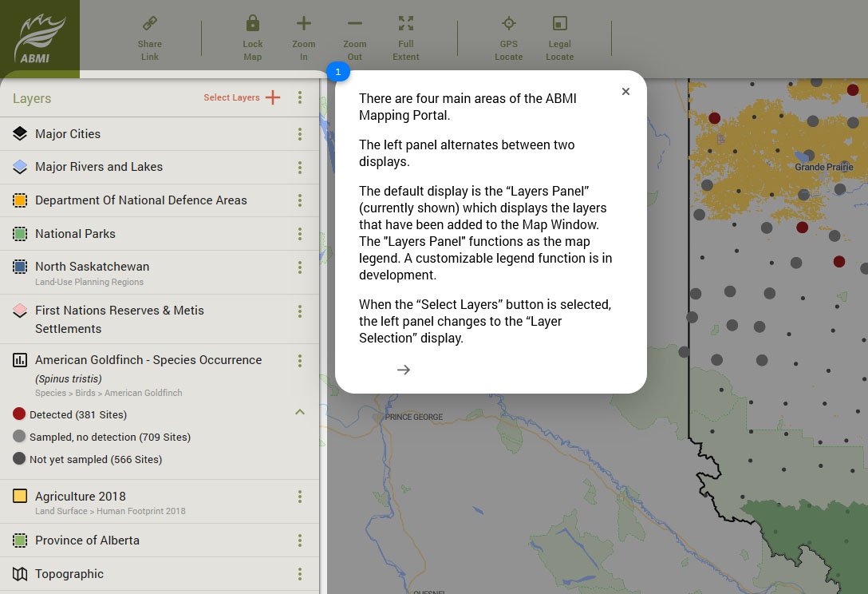Click the Species > Birds > American Goldfinch path
Viewport: 868px width, 594px height.
[x=108, y=393]
